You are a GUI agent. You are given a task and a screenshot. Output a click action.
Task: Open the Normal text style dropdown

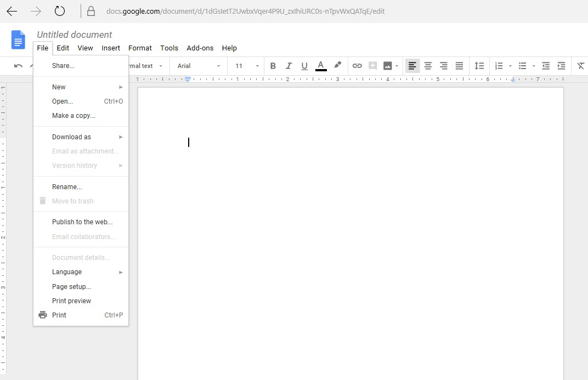(x=145, y=66)
